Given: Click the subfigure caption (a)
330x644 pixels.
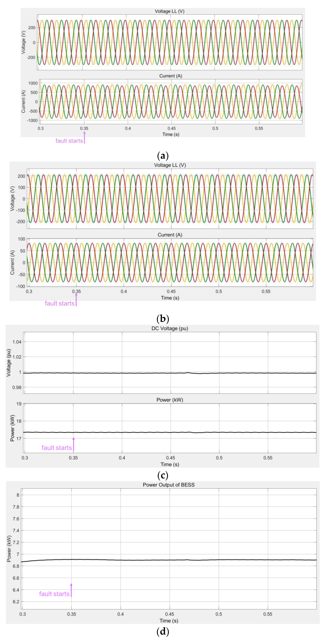Looking at the screenshot, I should click(x=163, y=156).
